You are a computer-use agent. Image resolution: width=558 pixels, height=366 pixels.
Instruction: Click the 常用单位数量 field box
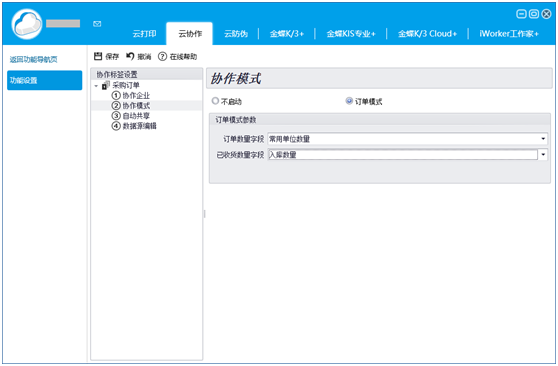[407, 138]
